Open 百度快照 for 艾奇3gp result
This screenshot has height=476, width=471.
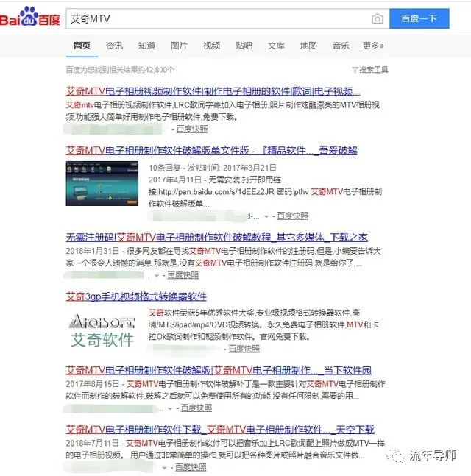[x=244, y=349]
